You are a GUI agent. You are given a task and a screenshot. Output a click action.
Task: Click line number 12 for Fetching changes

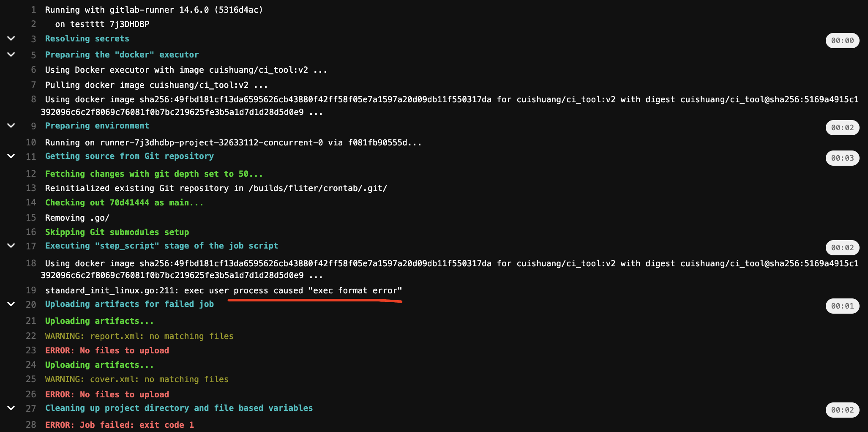point(31,174)
